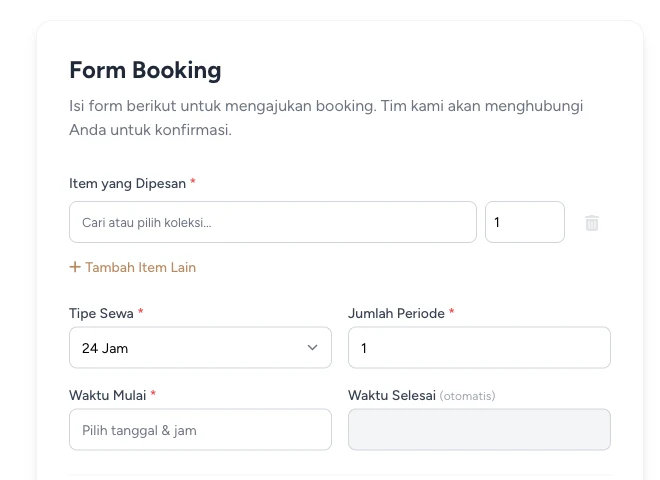660x480 pixels.
Task: Click the description text starting Isi form berikut
Action: point(326,118)
